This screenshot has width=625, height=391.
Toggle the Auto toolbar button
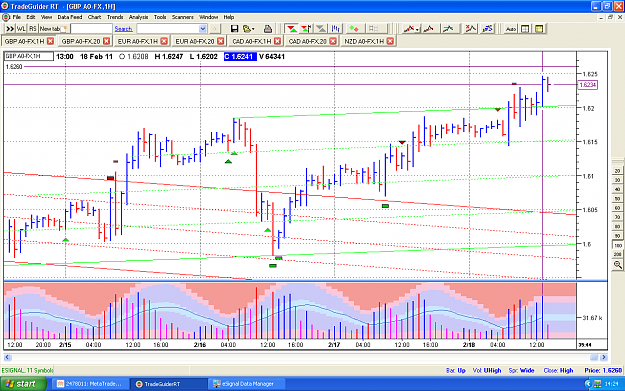point(511,29)
